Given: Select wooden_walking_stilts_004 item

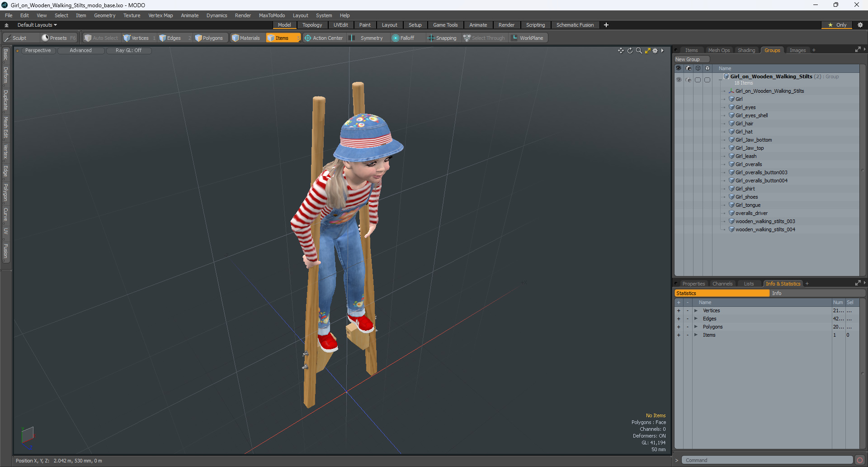Looking at the screenshot, I should 765,229.
